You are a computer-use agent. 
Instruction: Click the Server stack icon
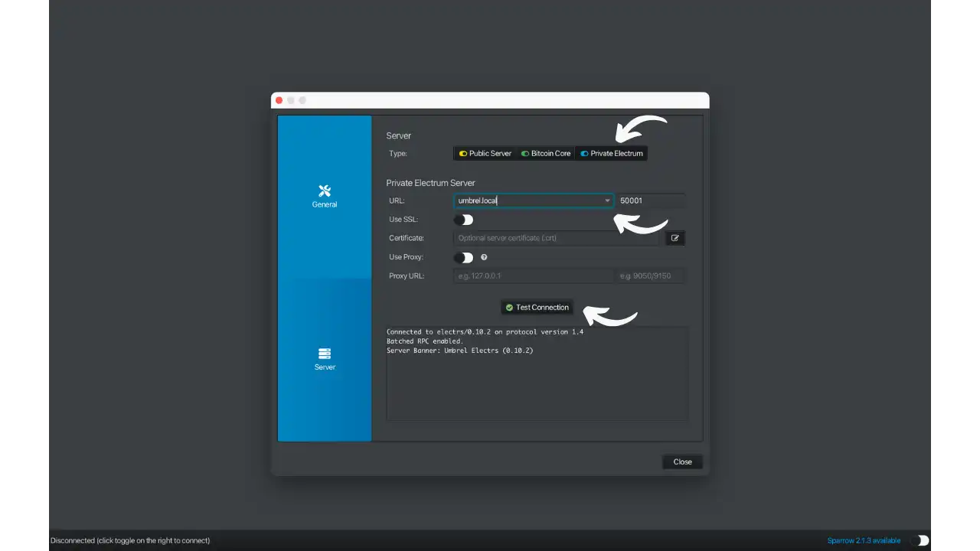click(x=325, y=354)
